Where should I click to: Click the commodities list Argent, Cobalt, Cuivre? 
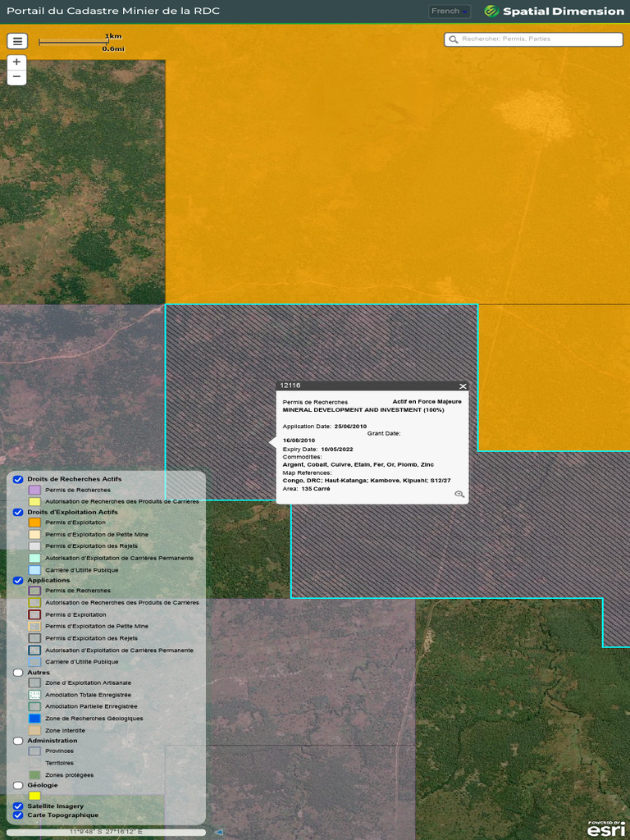[358, 465]
